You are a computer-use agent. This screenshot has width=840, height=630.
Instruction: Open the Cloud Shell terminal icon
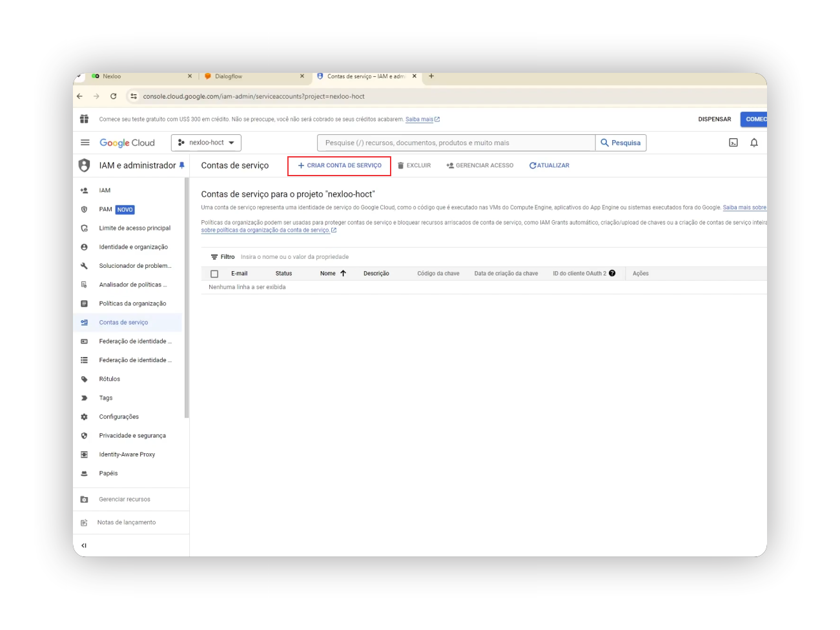pyautogui.click(x=733, y=143)
